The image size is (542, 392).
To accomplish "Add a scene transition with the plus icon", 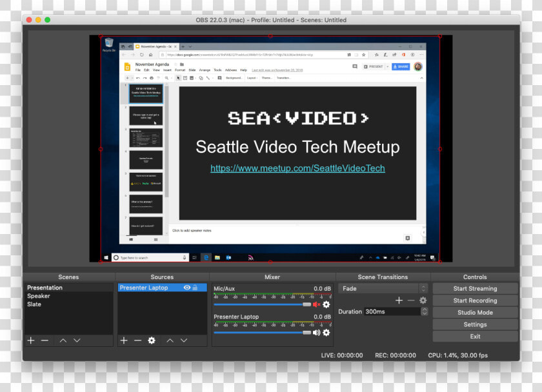I will [399, 300].
